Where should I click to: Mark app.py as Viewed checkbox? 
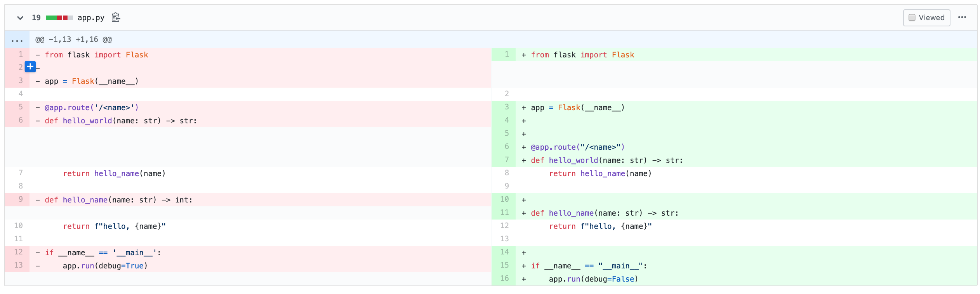click(912, 18)
